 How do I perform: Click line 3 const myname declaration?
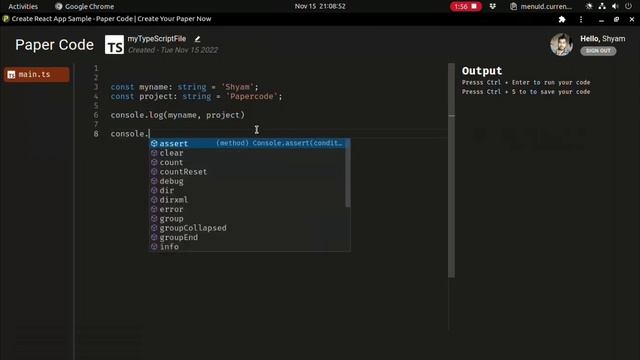pos(184,87)
